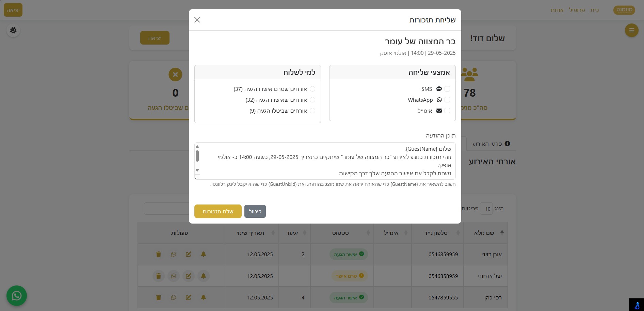This screenshot has width=644, height=311.
Task: Click the שלח תזכורות button
Action: pos(218,211)
